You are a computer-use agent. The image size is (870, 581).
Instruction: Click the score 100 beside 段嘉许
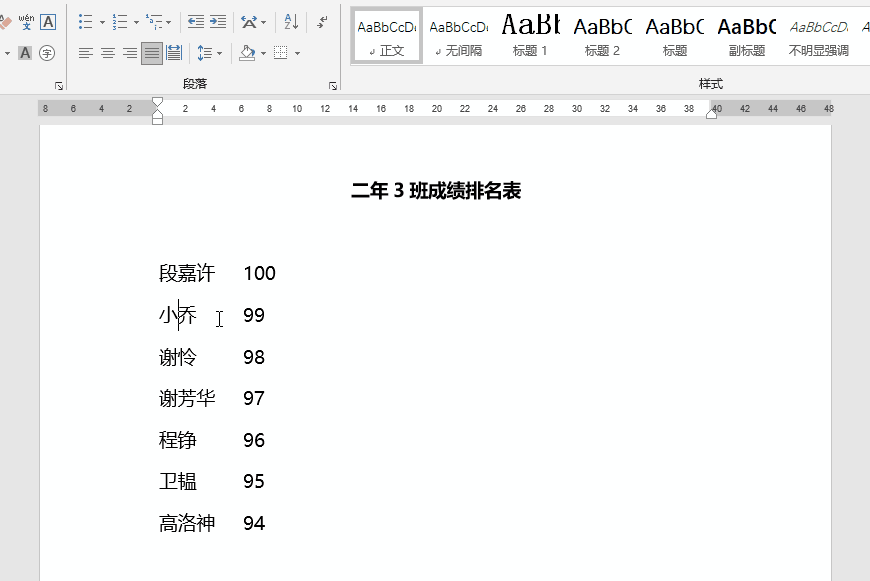click(259, 273)
